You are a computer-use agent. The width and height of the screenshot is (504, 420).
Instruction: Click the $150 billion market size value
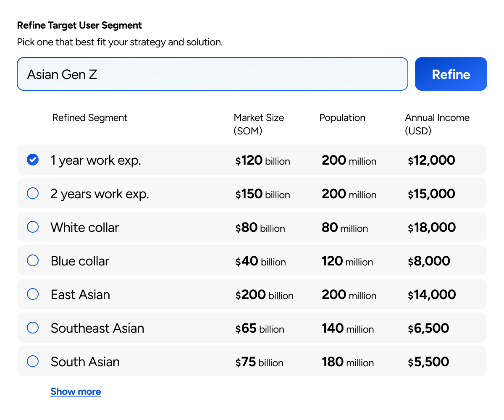pos(262,194)
